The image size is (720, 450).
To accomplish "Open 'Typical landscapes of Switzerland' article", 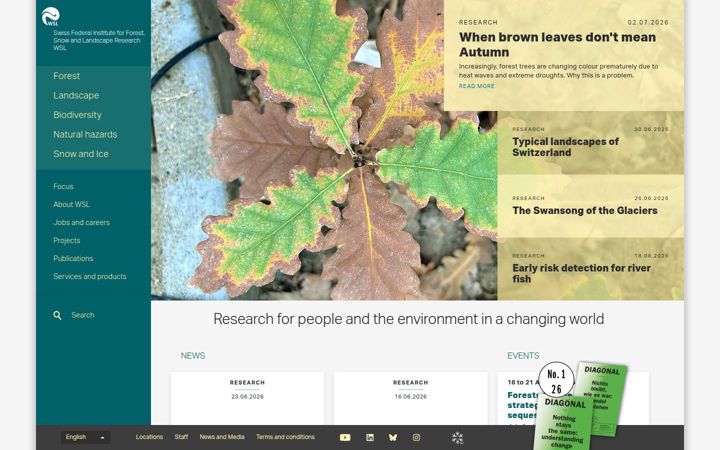I will [566, 147].
